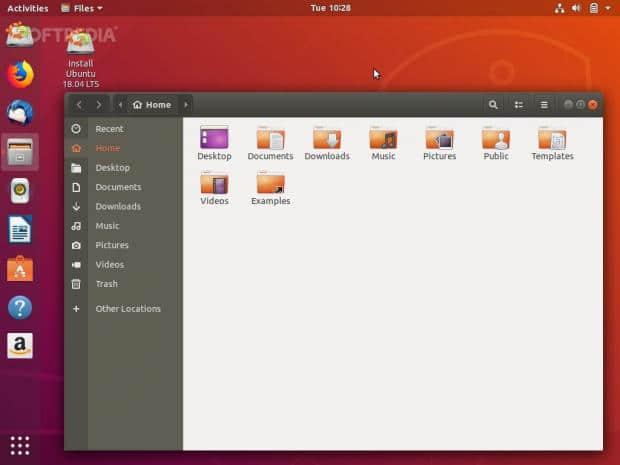Open the Files application menu in top bar
The image size is (620, 465).
pos(82,7)
